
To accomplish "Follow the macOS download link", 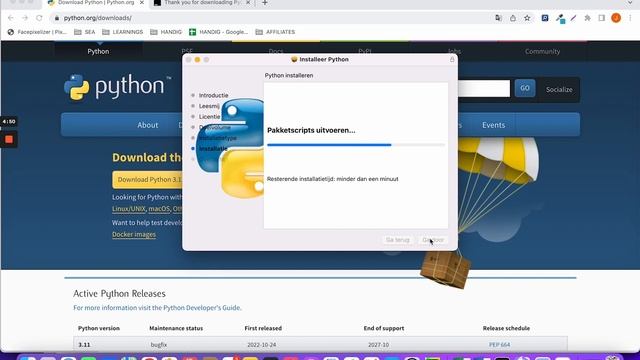I will point(159,209).
